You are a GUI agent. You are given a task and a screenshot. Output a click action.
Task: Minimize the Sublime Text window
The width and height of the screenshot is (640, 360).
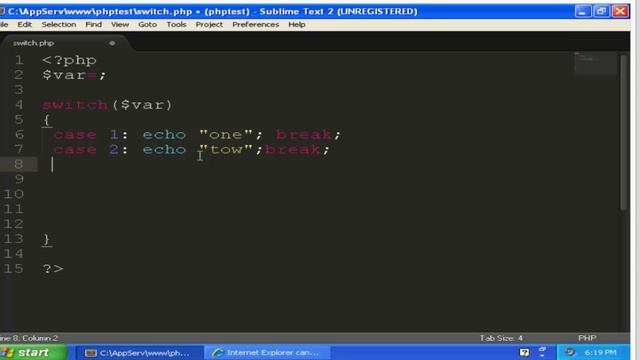(x=583, y=11)
